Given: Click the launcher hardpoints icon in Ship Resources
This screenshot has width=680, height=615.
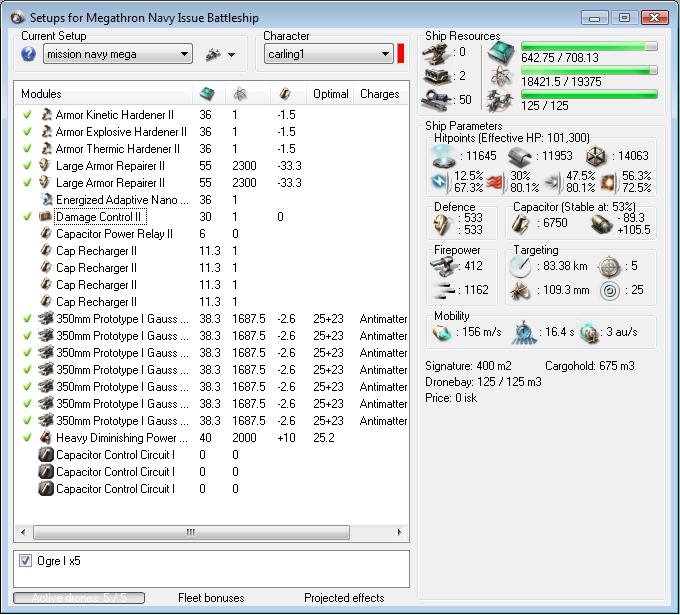Looking at the screenshot, I should 436,77.
